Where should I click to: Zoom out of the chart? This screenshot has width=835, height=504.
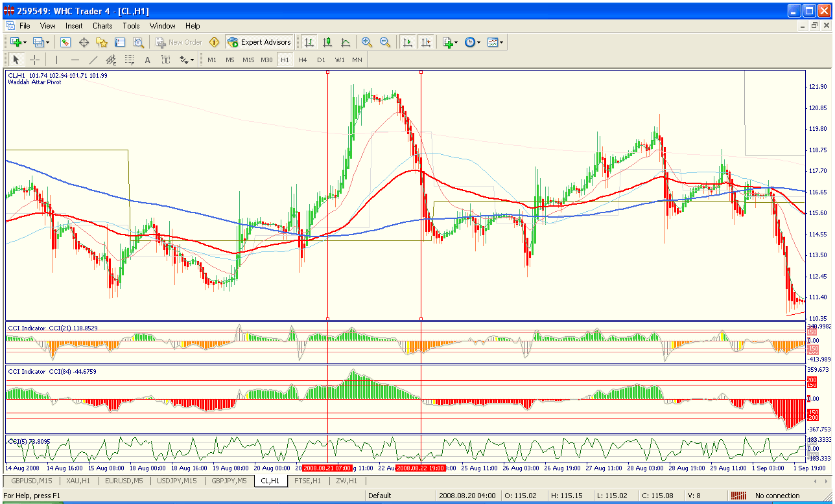[385, 42]
